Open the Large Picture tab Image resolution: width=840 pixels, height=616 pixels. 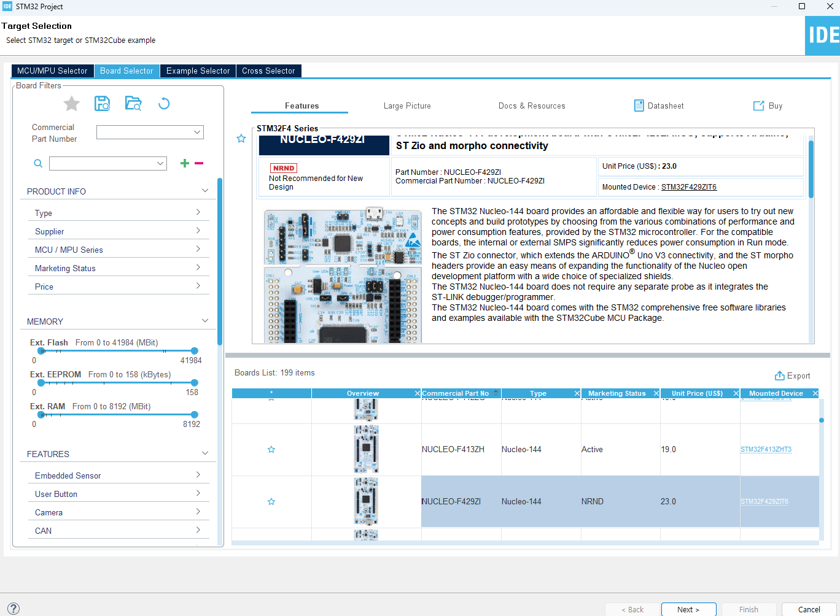407,106
